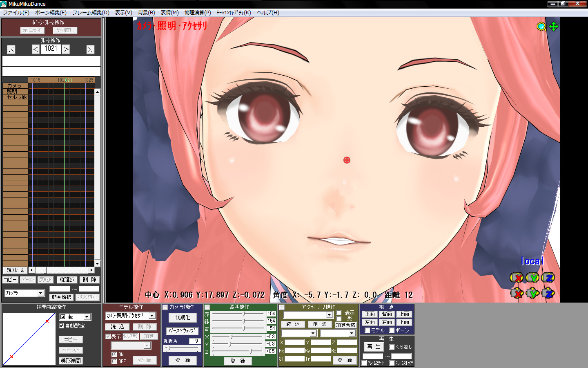Click the timeline horizontal scroll left arrow
588x368 pixels.
click(31, 270)
